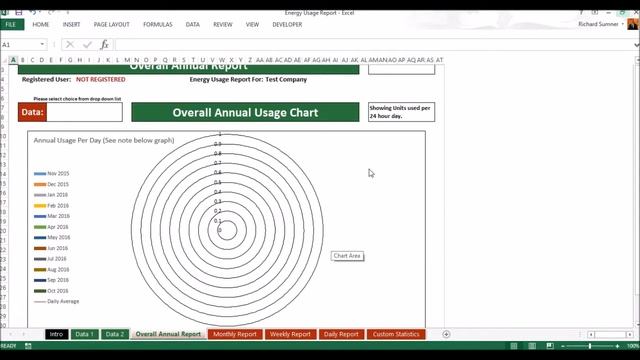The height and width of the screenshot is (360, 640).
Task: Click the Name Box showing A1
Action: [20, 44]
